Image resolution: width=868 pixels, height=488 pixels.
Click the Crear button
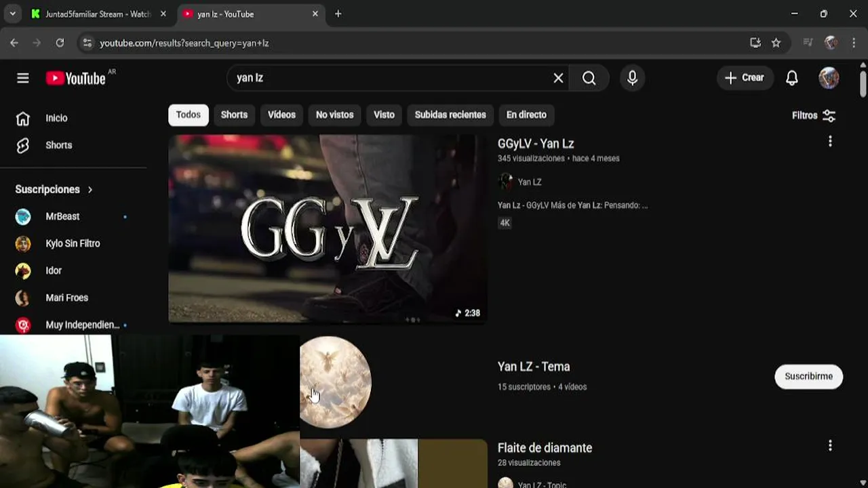[x=745, y=78]
